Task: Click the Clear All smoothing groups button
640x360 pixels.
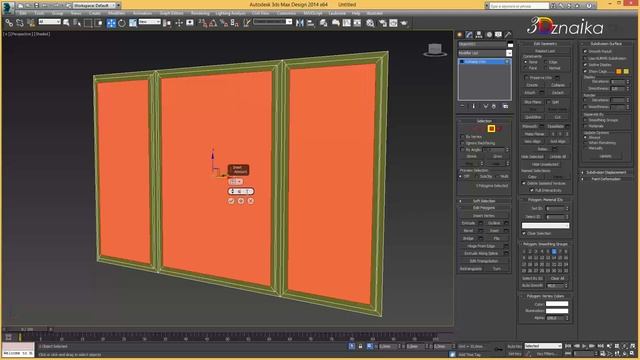Action: point(557,278)
